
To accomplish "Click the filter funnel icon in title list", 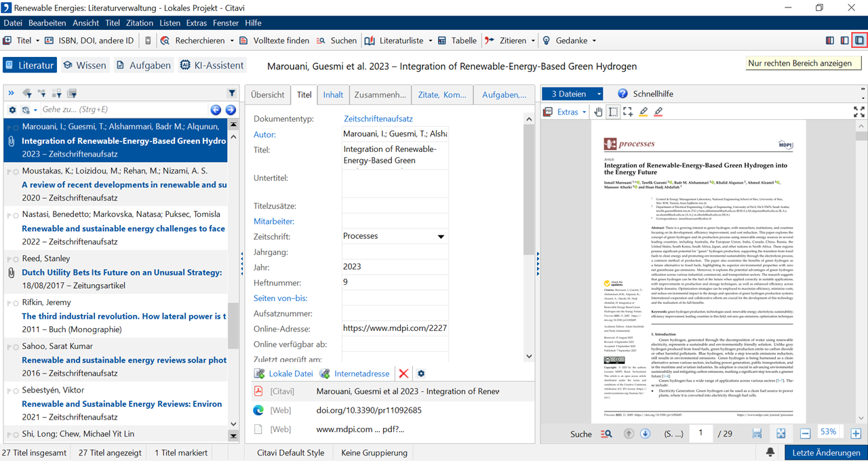I will [x=232, y=94].
